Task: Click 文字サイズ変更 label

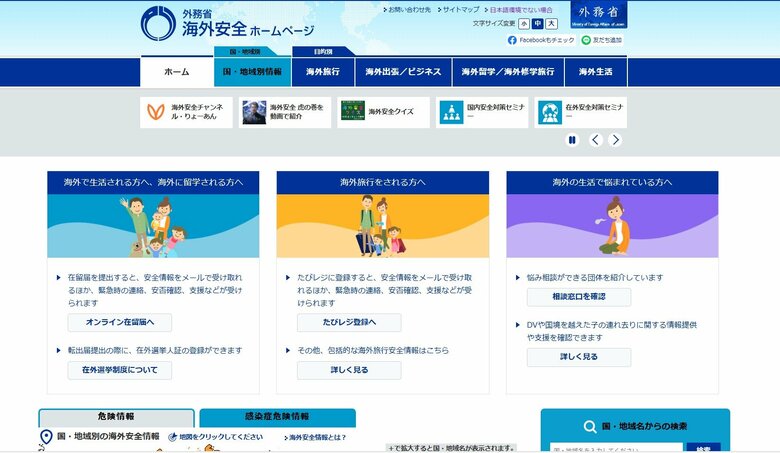Action: pyautogui.click(x=494, y=23)
